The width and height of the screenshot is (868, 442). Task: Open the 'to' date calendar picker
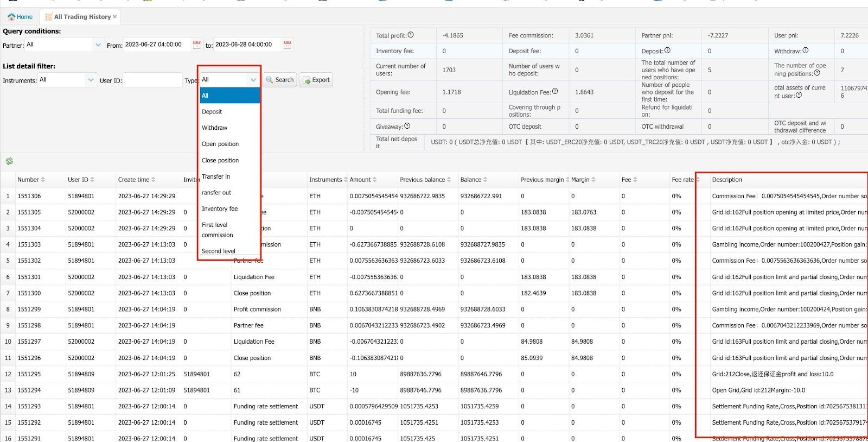pyautogui.click(x=288, y=45)
